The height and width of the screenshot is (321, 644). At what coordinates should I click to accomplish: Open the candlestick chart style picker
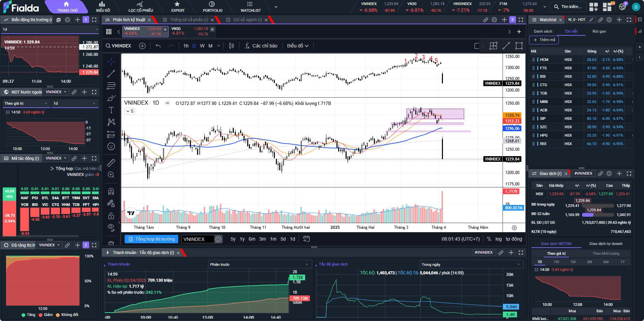tap(231, 46)
